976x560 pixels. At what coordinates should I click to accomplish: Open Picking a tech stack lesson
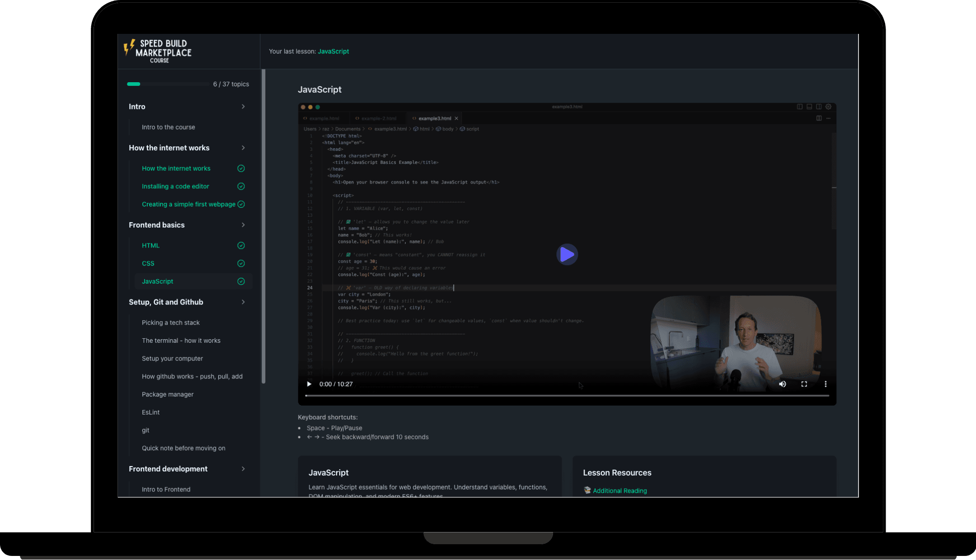click(x=171, y=323)
